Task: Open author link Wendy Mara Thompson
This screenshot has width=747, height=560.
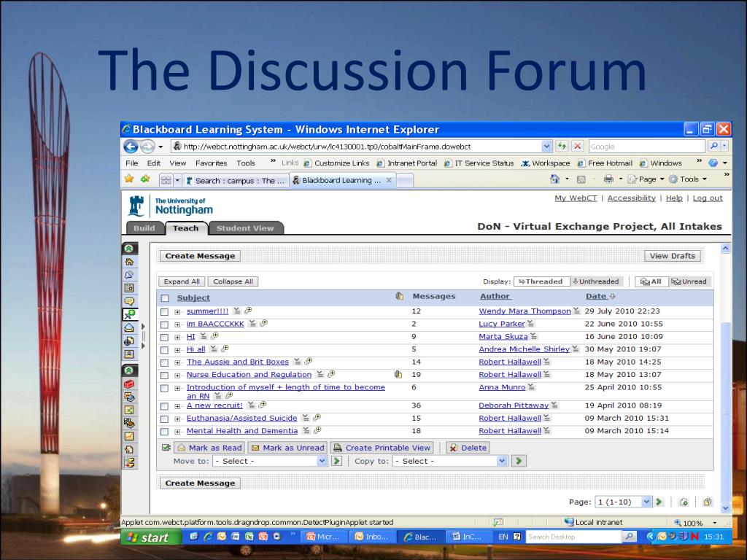Action: 525,311
